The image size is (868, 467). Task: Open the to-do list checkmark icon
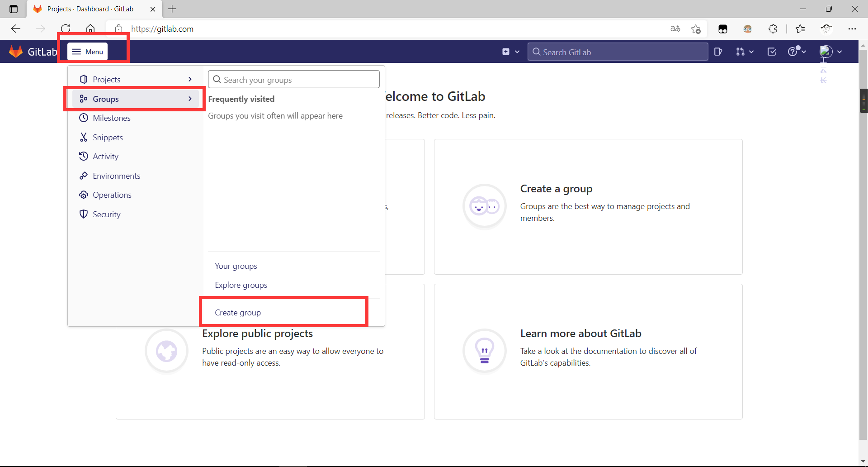(772, 52)
